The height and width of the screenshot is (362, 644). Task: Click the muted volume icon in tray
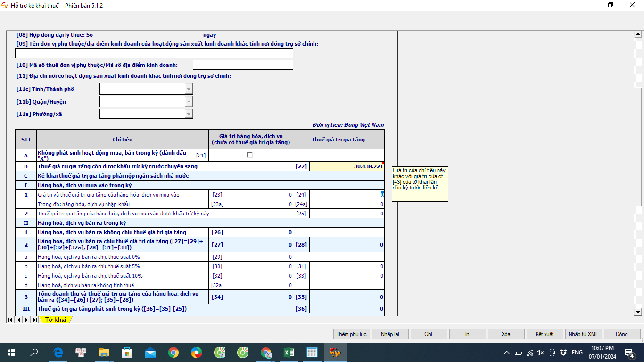click(540, 353)
